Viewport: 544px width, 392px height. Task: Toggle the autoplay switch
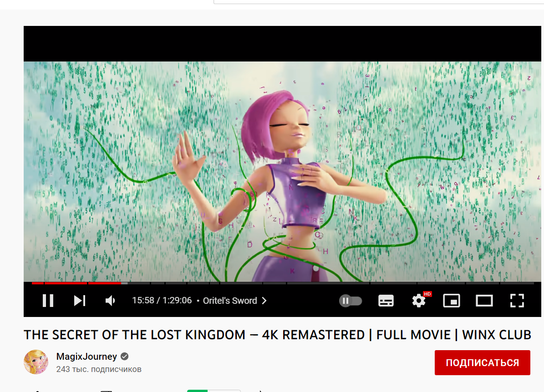[351, 301]
